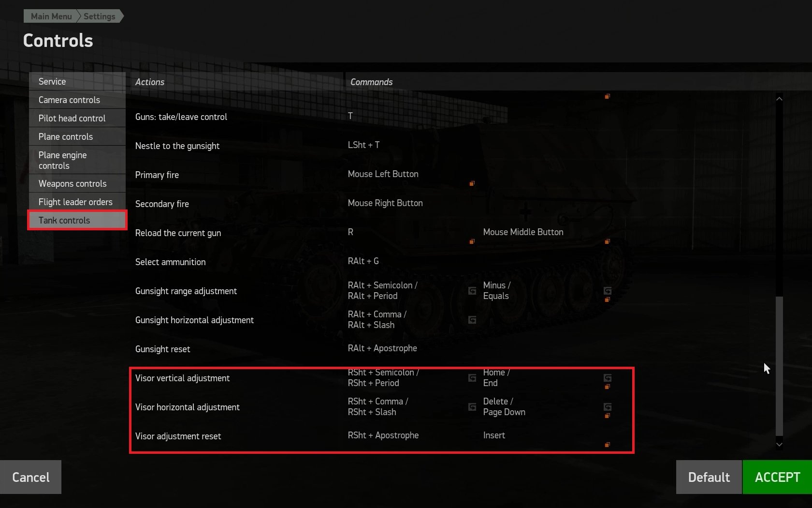812x508 pixels.
Task: Click the swap icon beside RAlt + Comma binding
Action: pyautogui.click(x=472, y=320)
